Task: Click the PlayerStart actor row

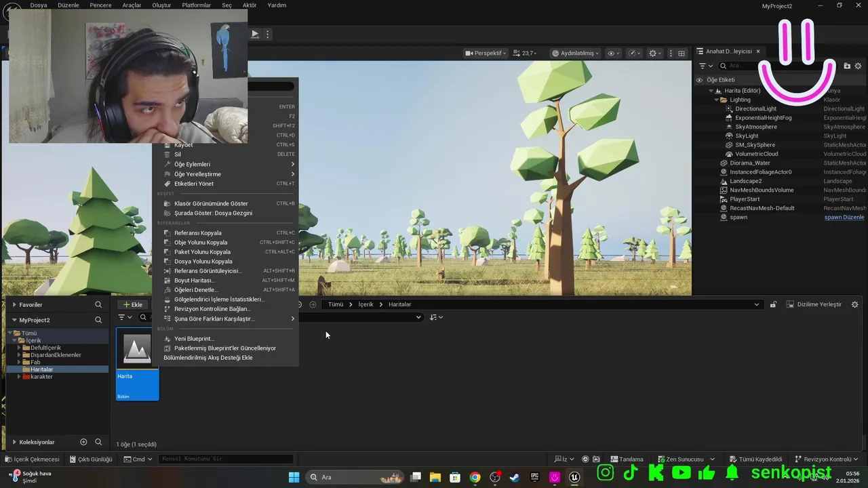Action: coord(744,199)
